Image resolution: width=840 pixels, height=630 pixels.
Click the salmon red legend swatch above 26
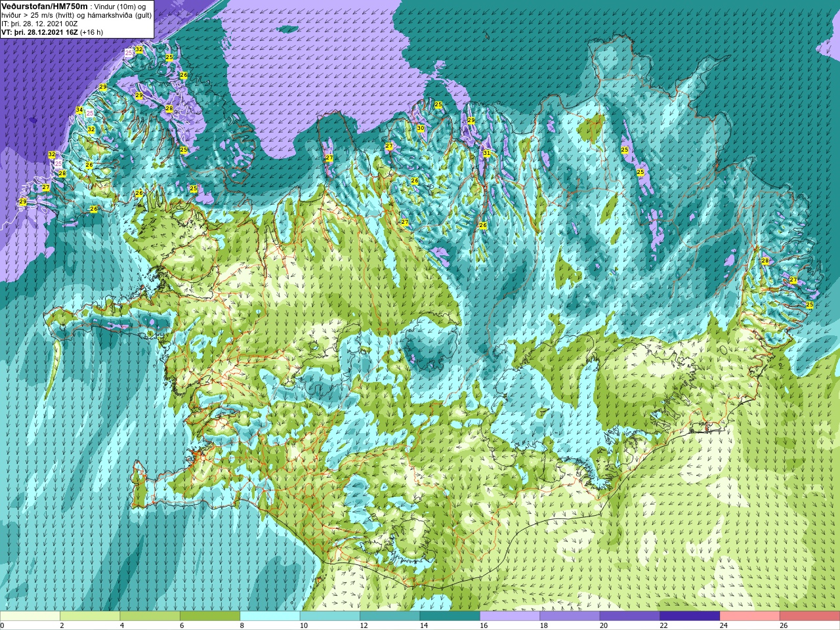point(810,617)
